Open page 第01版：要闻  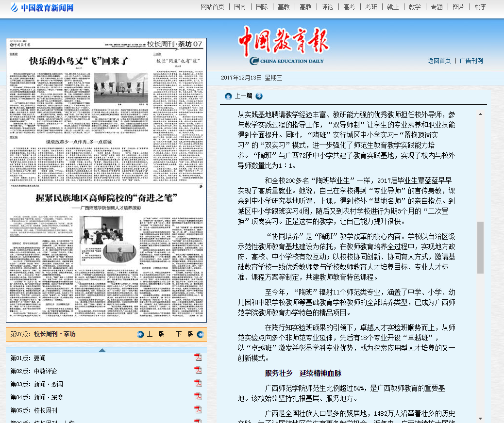point(28,358)
